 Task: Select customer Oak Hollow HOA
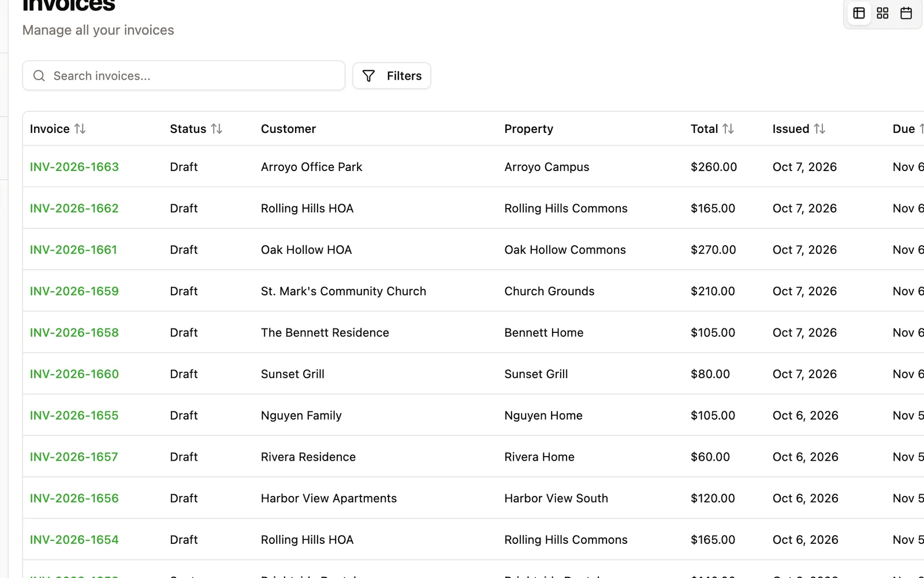tap(306, 250)
